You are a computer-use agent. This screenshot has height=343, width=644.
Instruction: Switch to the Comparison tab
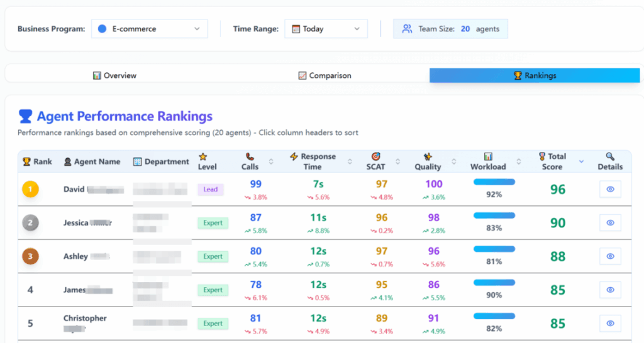point(325,75)
